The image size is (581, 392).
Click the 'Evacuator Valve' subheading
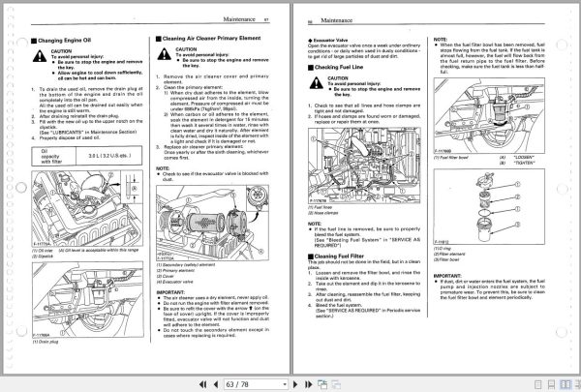pyautogui.click(x=330, y=40)
